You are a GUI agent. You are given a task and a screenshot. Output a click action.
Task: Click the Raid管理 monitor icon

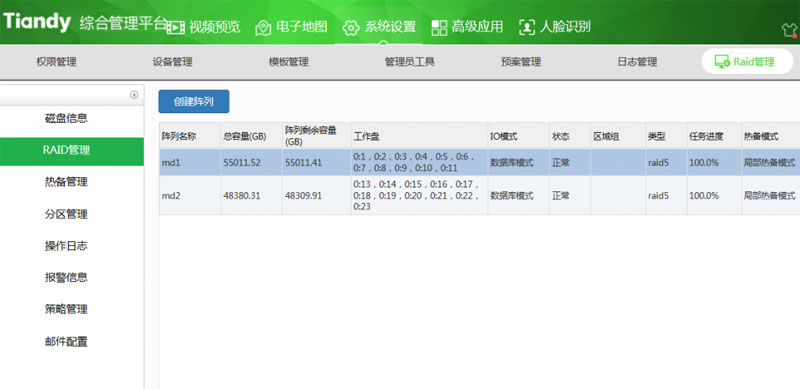point(722,62)
